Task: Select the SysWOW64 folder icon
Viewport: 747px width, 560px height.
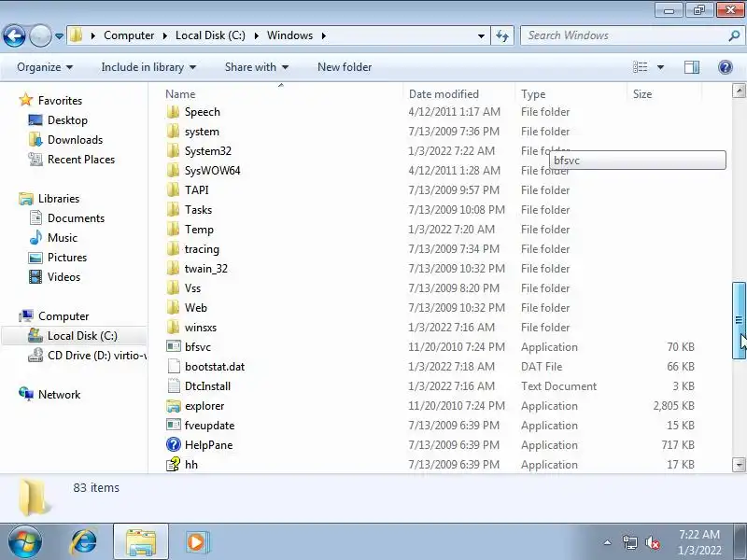Action: coord(174,171)
